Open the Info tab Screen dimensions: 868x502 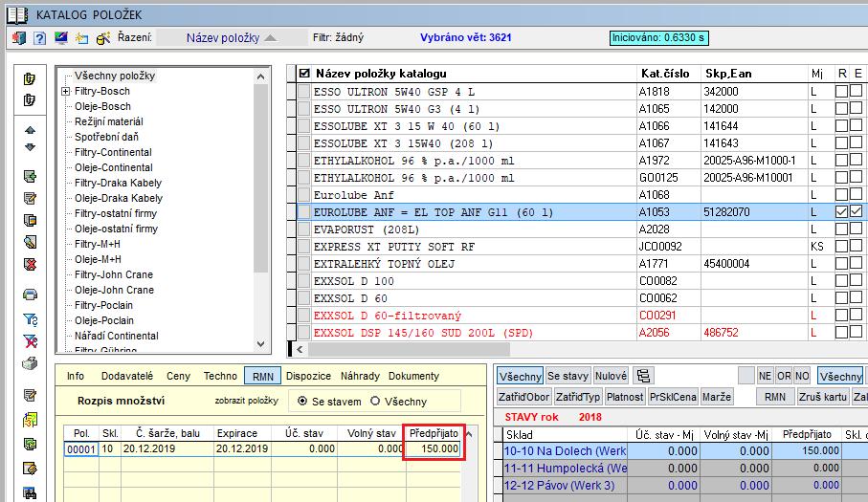pyautogui.click(x=76, y=376)
